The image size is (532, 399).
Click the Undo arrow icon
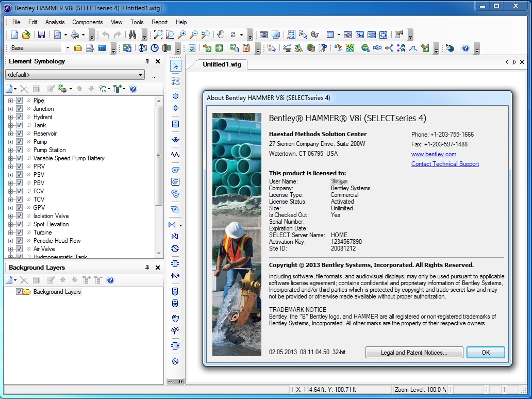click(x=106, y=35)
